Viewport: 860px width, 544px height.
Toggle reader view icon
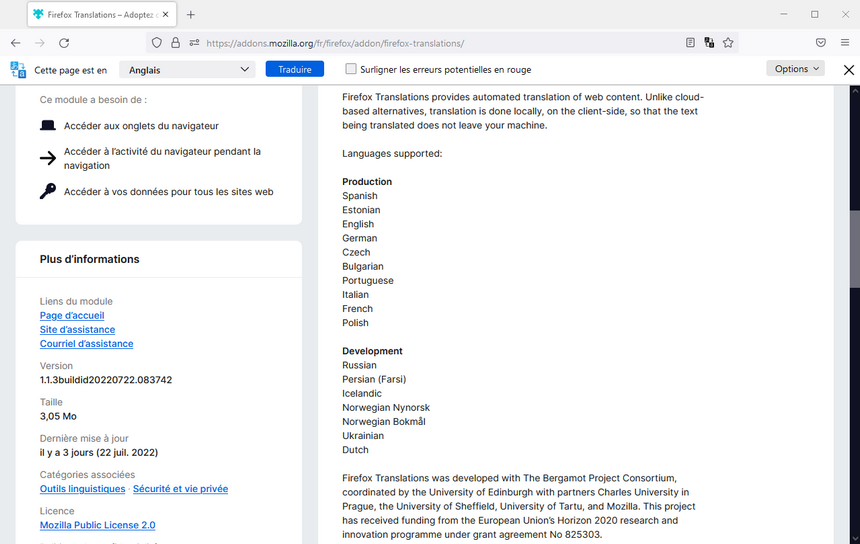691,43
